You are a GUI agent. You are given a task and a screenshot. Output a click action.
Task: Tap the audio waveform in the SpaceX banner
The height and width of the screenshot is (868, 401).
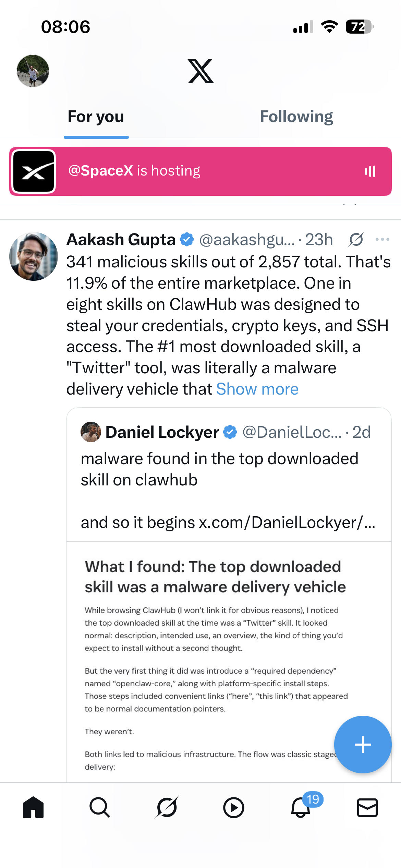371,171
